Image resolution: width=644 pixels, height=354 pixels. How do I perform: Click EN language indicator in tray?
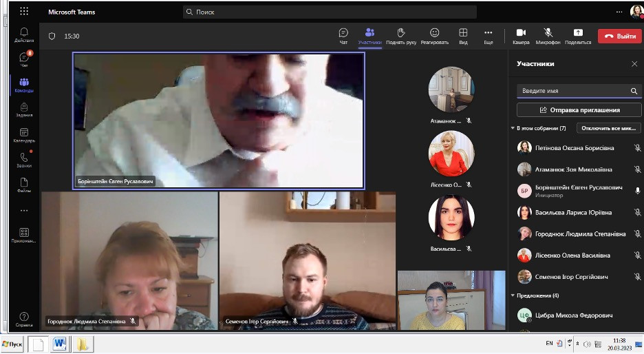click(x=549, y=343)
